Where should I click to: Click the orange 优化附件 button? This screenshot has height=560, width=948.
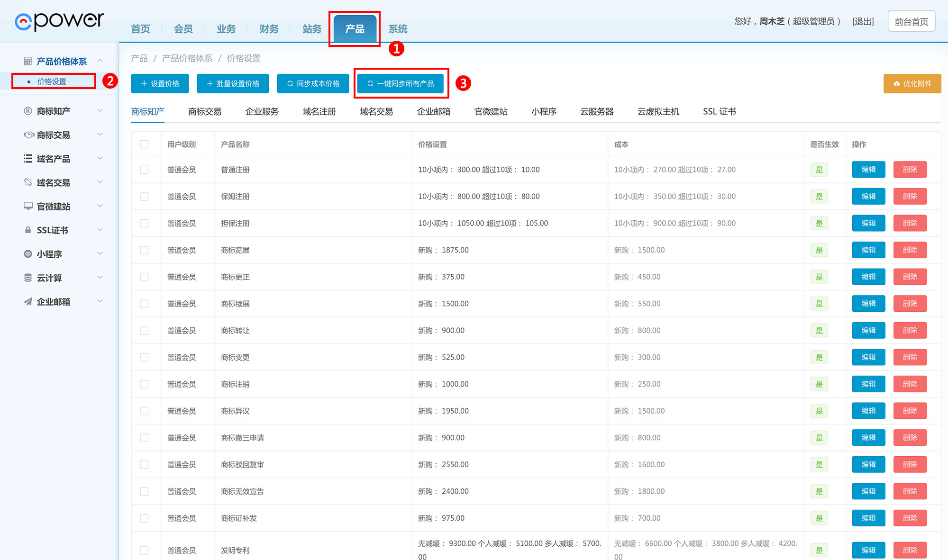[912, 83]
